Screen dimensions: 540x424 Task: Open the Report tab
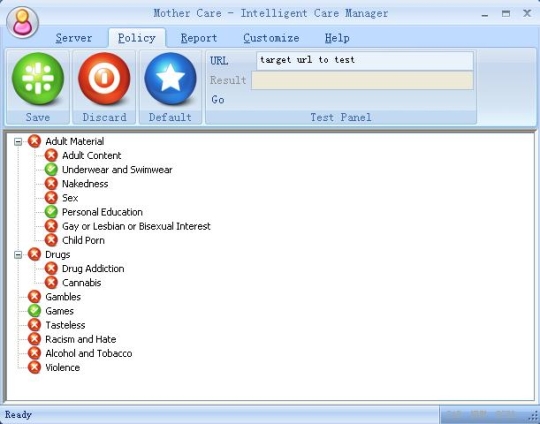199,38
